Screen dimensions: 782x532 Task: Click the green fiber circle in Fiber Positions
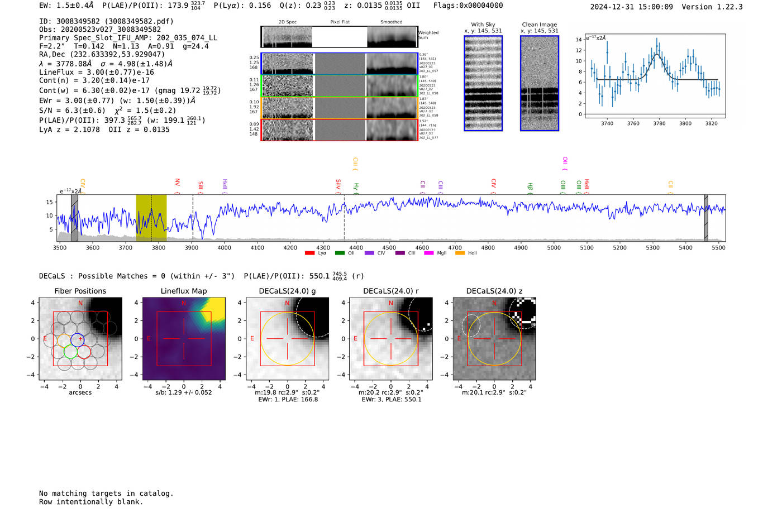click(x=71, y=352)
